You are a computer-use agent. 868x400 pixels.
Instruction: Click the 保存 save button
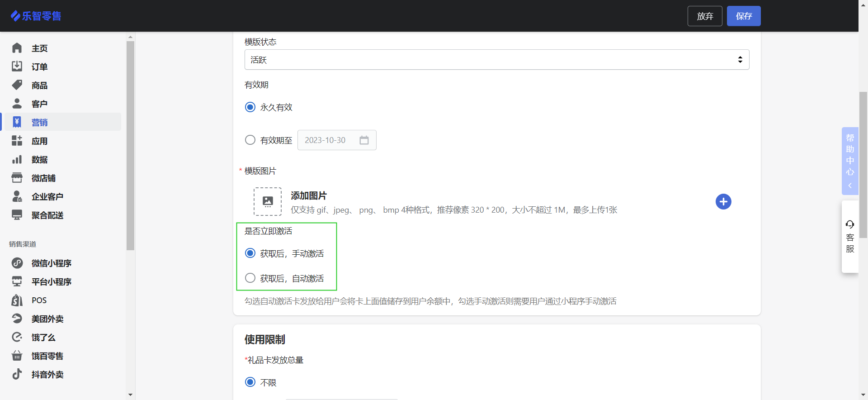(744, 16)
